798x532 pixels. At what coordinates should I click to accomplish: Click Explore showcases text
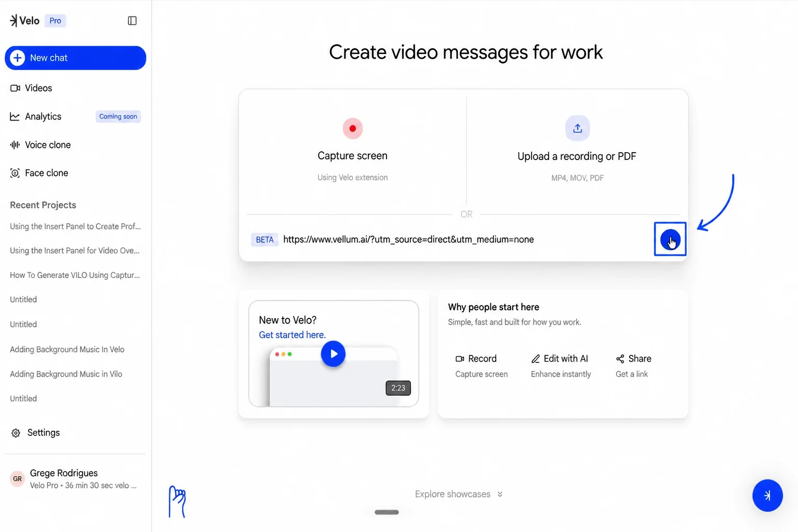[453, 494]
